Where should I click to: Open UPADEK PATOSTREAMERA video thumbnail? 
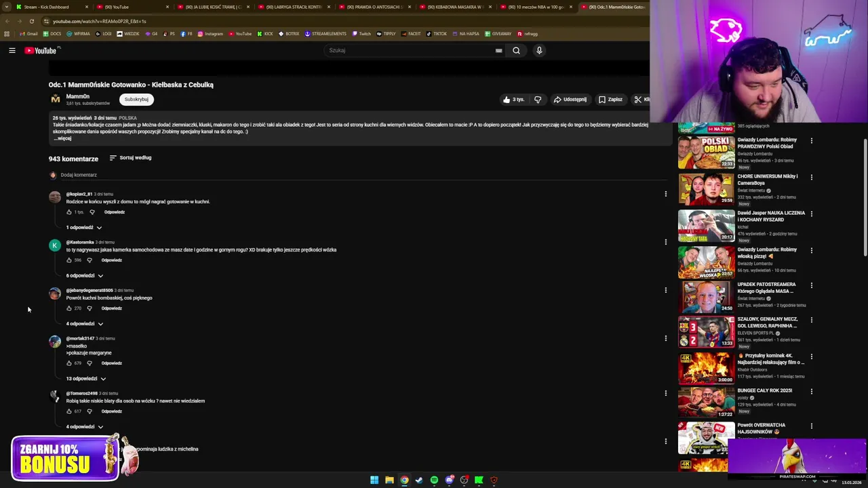[706, 296]
